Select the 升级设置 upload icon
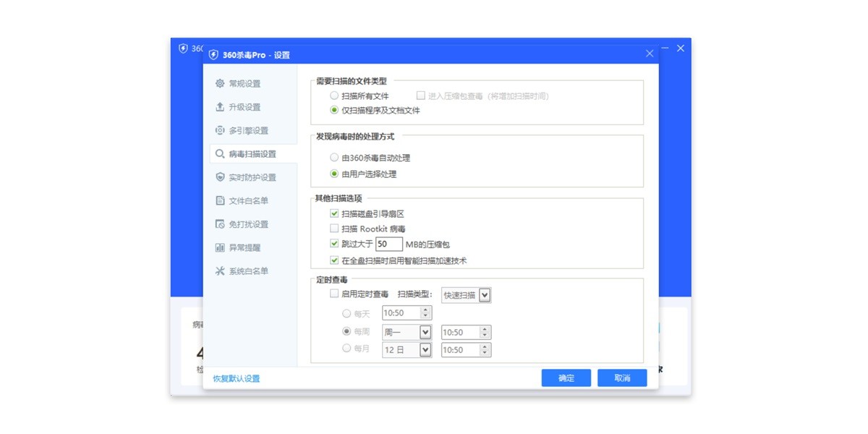 click(221, 106)
